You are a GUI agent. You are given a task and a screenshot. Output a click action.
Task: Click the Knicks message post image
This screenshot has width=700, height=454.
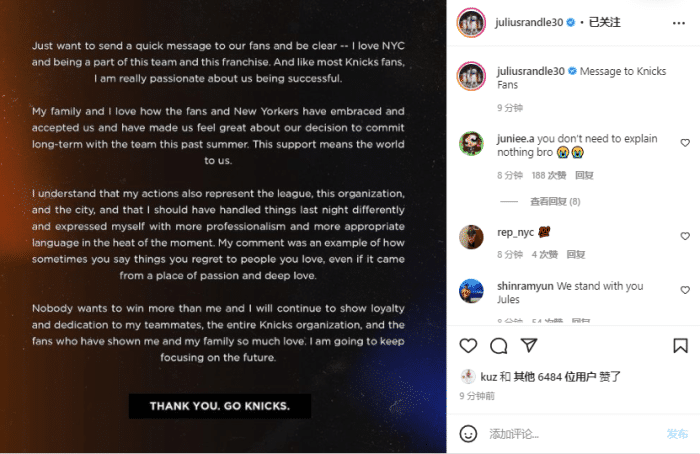pyautogui.click(x=223, y=227)
